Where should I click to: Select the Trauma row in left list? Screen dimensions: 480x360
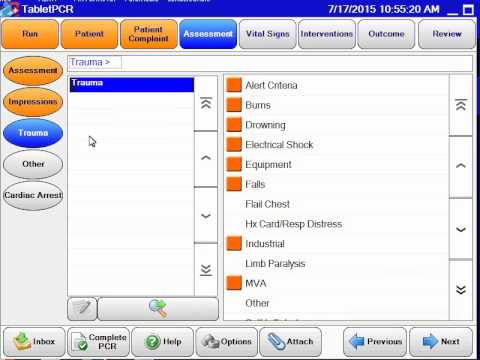(132, 85)
